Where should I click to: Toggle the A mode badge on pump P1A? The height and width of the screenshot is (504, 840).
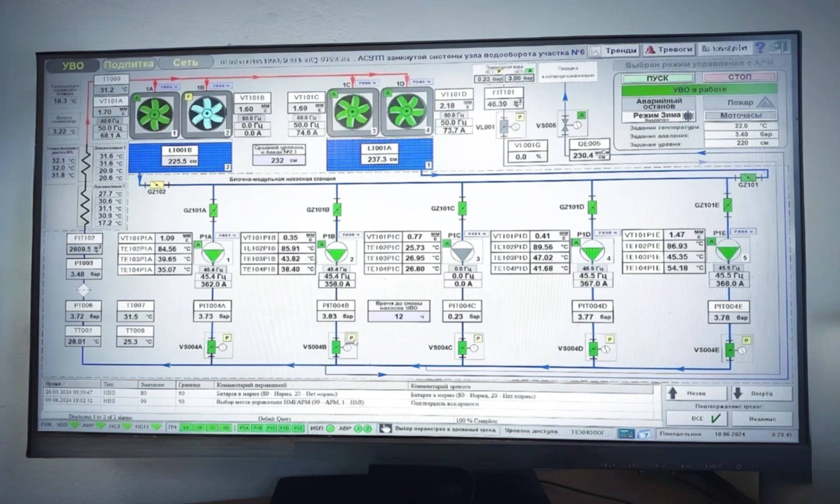(198, 245)
